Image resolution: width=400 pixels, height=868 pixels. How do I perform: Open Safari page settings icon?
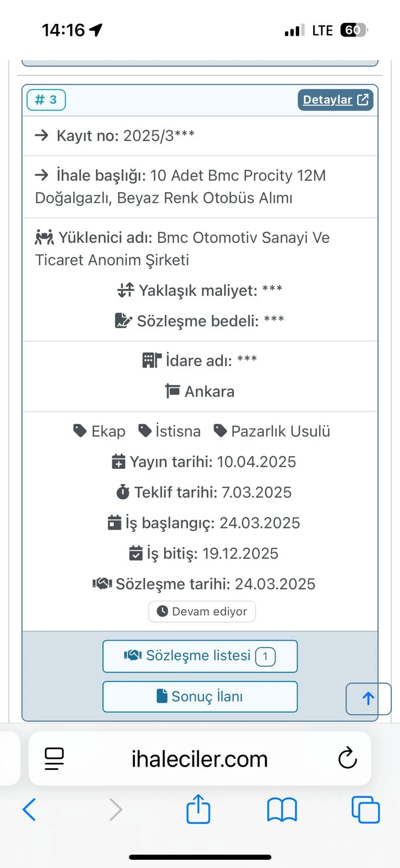tap(54, 758)
